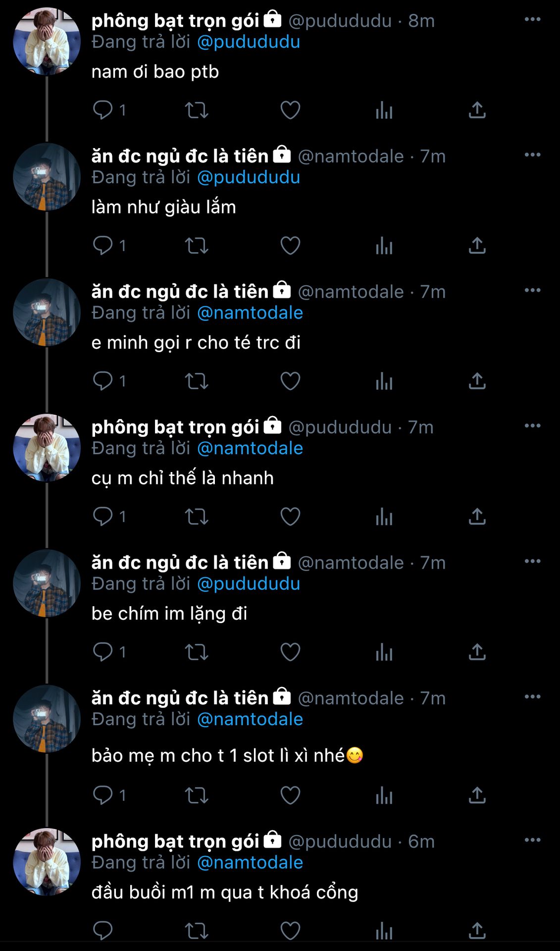This screenshot has height=951, width=560.
Task: Open @namtodale mention in "cụ m chỉ thế" tweet
Action: (250, 448)
